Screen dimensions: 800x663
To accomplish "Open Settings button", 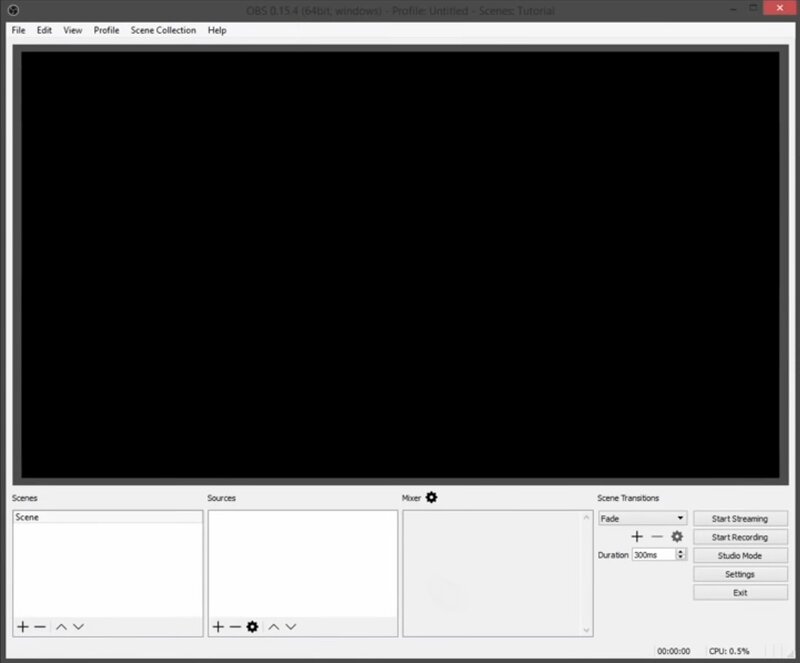I will (740, 574).
